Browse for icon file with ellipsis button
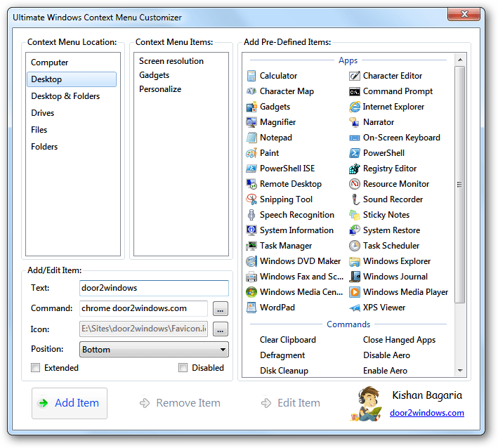Viewport: 498px width, 448px height. coord(221,329)
